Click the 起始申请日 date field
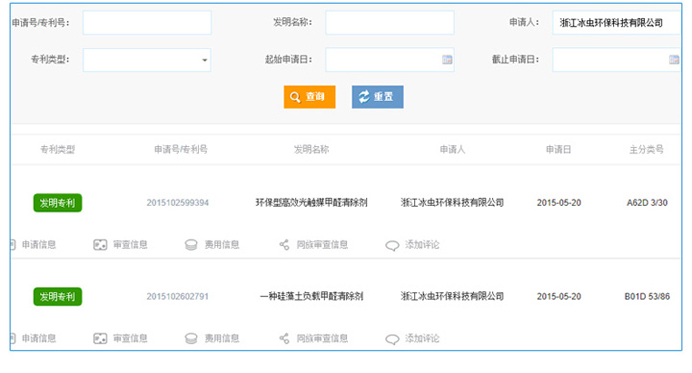Image resolution: width=692 pixels, height=373 pixels. [390, 60]
